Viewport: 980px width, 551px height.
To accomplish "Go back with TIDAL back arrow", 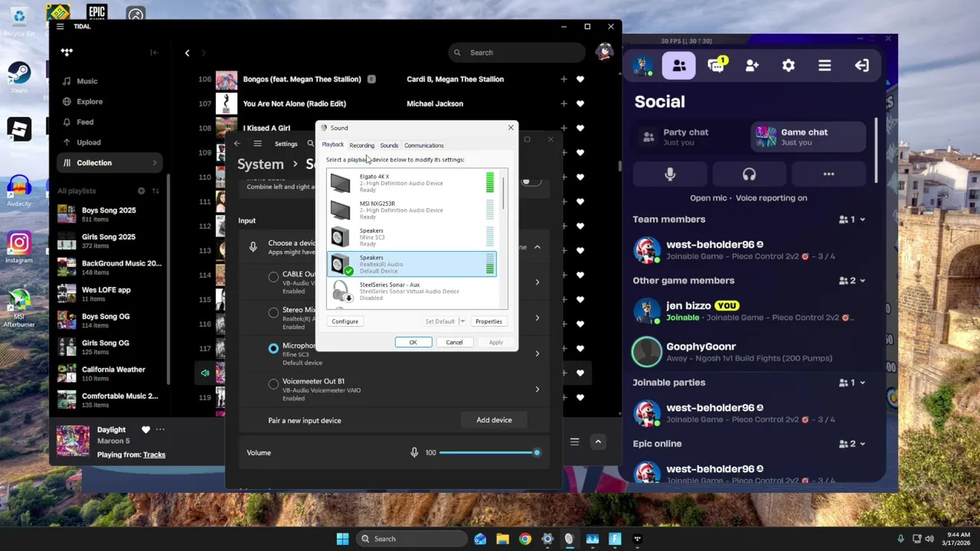I will 187,53.
